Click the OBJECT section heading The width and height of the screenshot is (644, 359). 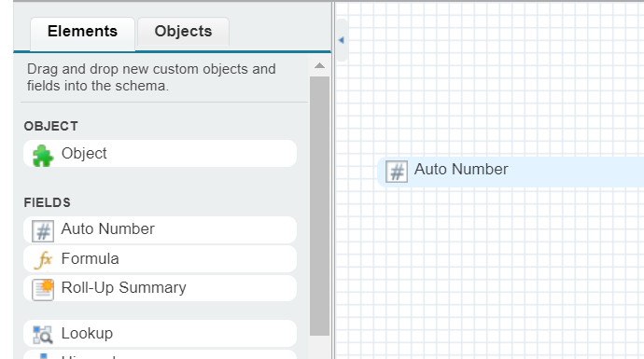(x=51, y=126)
